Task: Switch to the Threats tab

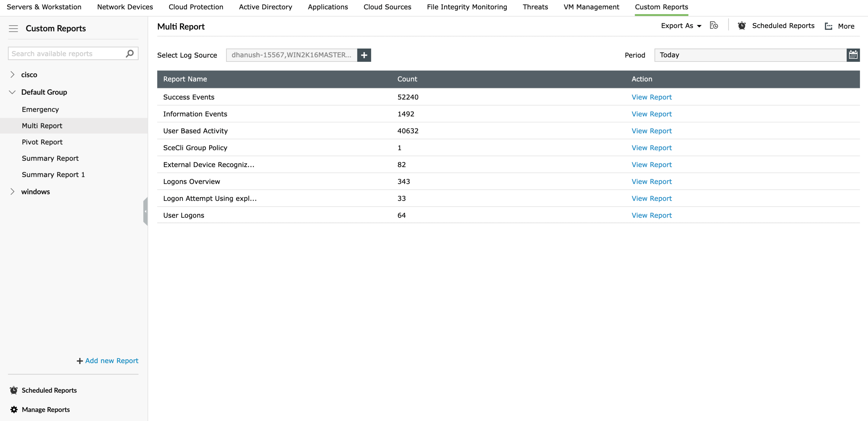Action: pyautogui.click(x=535, y=7)
